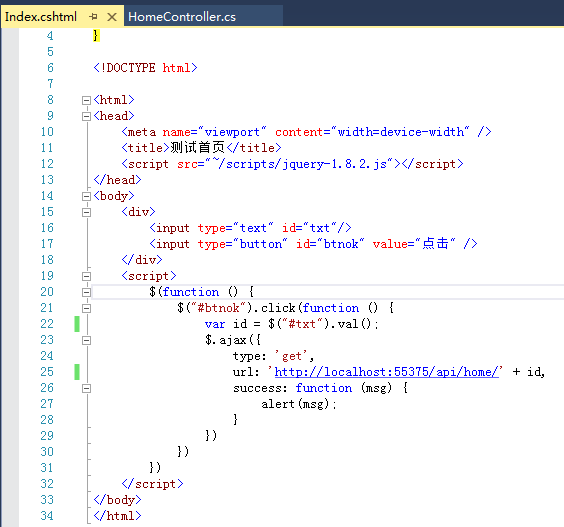
Task: Click line number 22 in the gutter
Action: coord(47,324)
